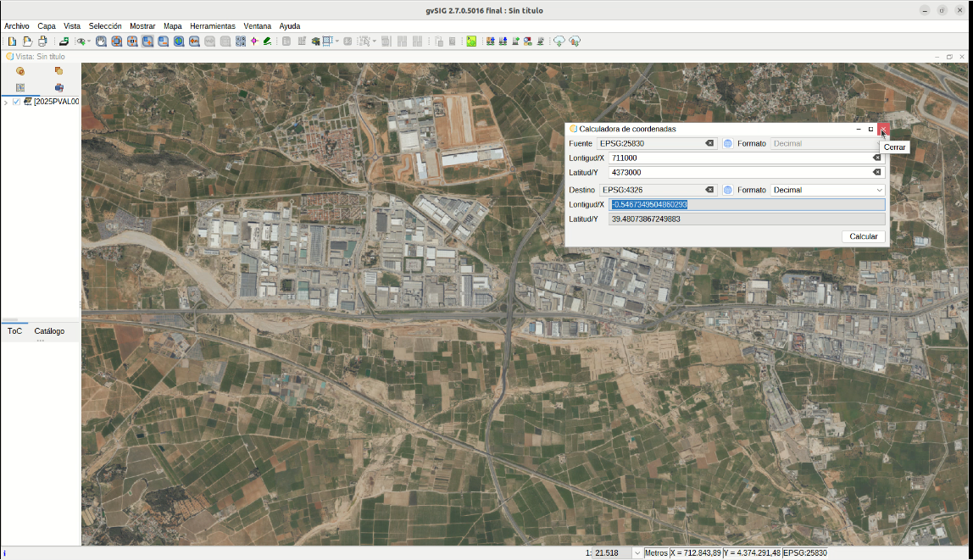Click the globe icon beside Fuente EPSG:25830
The height and width of the screenshot is (560, 973).
[x=727, y=144]
